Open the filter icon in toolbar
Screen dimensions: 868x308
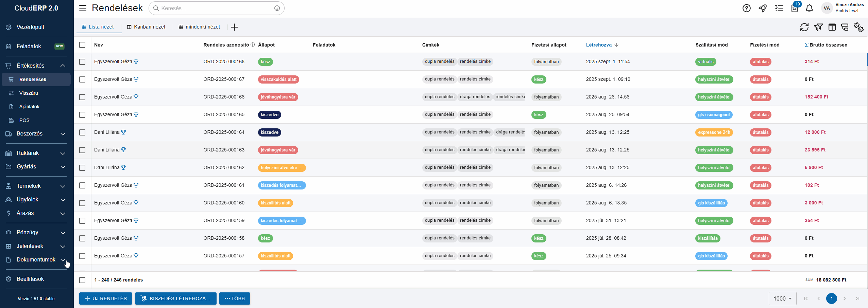point(818,27)
